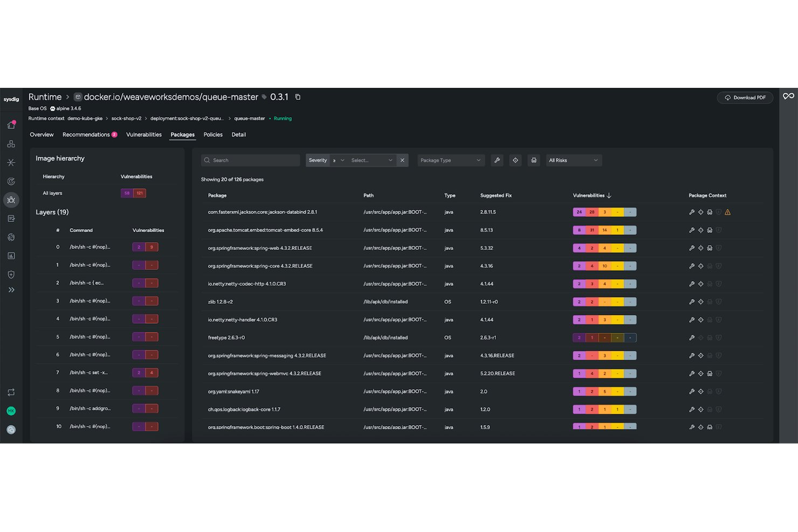Copy the image name with the copy icon
The height and width of the screenshot is (532, 798).
click(298, 97)
